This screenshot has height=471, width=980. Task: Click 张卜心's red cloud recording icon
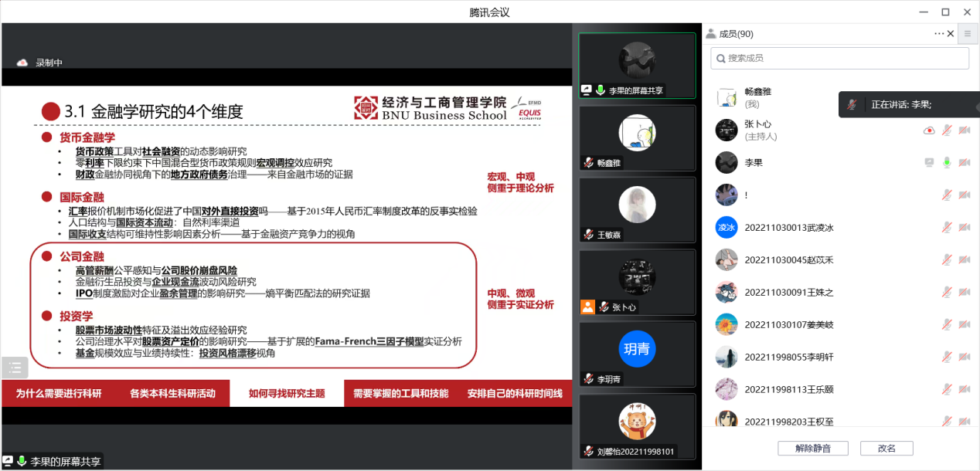pyautogui.click(x=929, y=130)
